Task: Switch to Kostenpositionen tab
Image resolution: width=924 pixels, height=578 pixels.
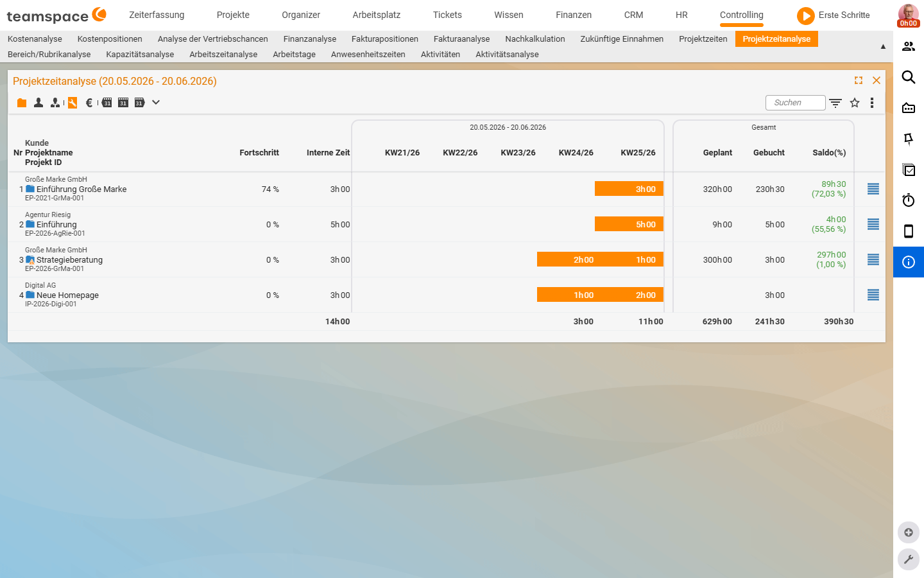Action: point(110,39)
